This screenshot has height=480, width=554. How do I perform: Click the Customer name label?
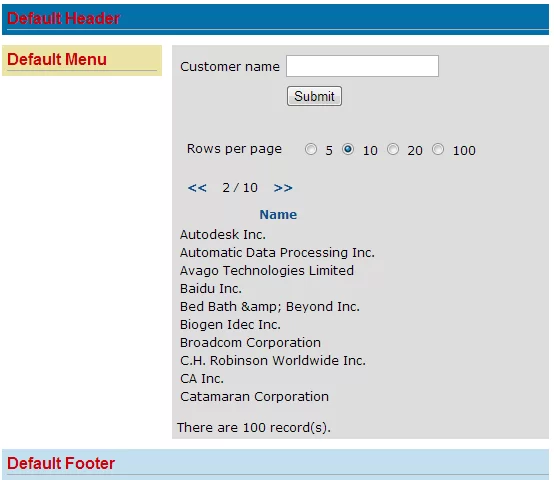(x=230, y=66)
